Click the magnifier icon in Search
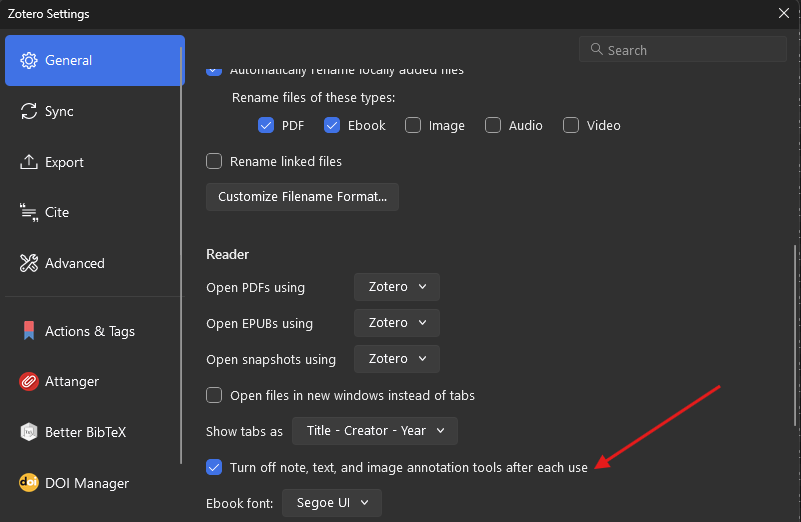This screenshot has height=522, width=801. (x=596, y=49)
